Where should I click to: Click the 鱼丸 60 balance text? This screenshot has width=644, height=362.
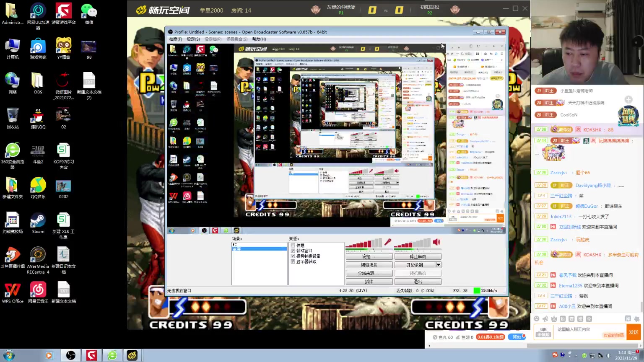(x=443, y=337)
